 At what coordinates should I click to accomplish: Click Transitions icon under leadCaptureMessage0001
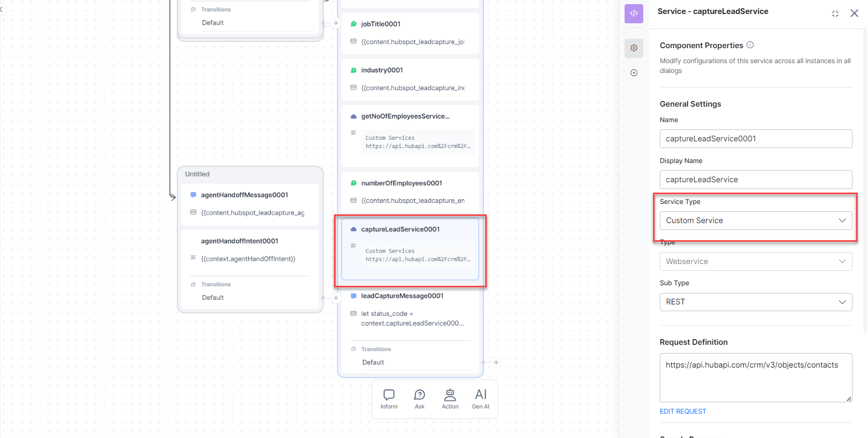[x=354, y=349]
